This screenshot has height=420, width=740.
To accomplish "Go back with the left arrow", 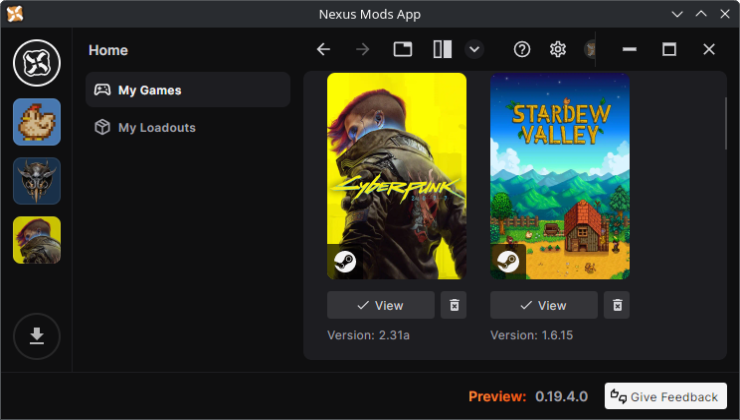I will coord(323,49).
